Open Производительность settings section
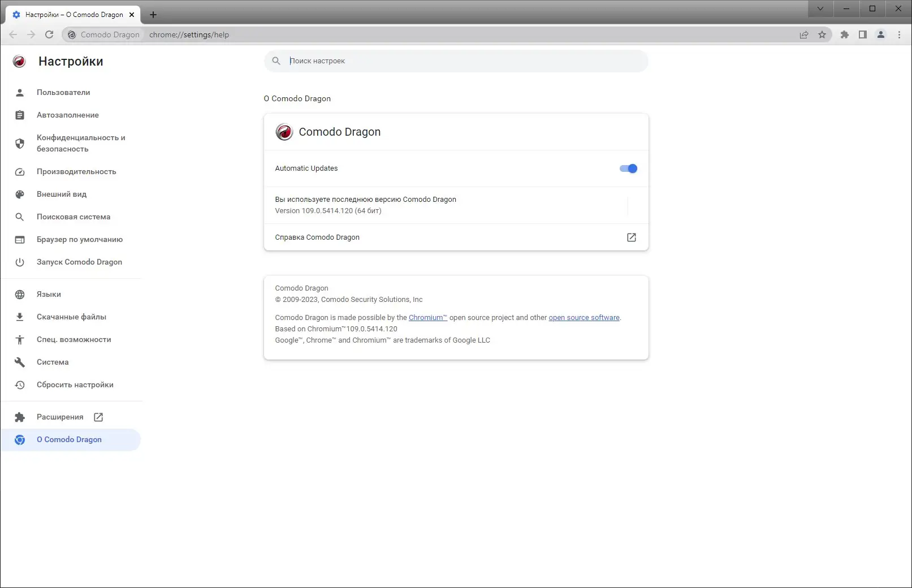This screenshot has width=912, height=588. 71,171
